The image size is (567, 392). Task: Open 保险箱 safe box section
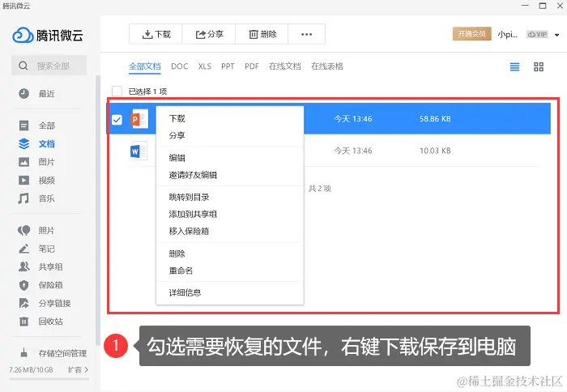tap(40, 285)
